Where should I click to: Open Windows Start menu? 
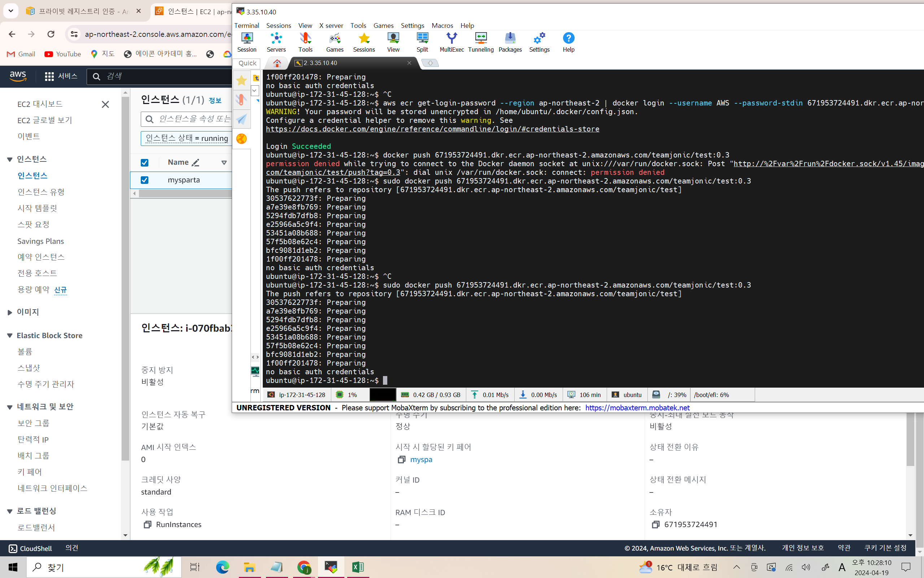tap(13, 567)
